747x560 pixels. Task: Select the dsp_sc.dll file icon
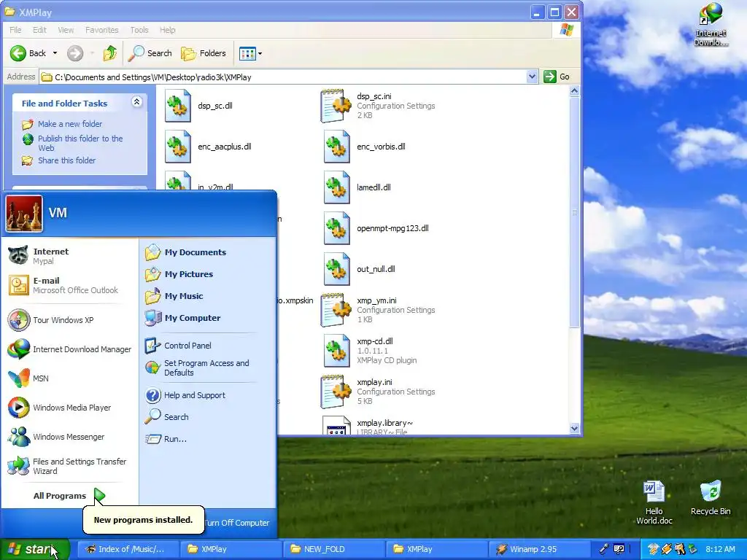[178, 106]
